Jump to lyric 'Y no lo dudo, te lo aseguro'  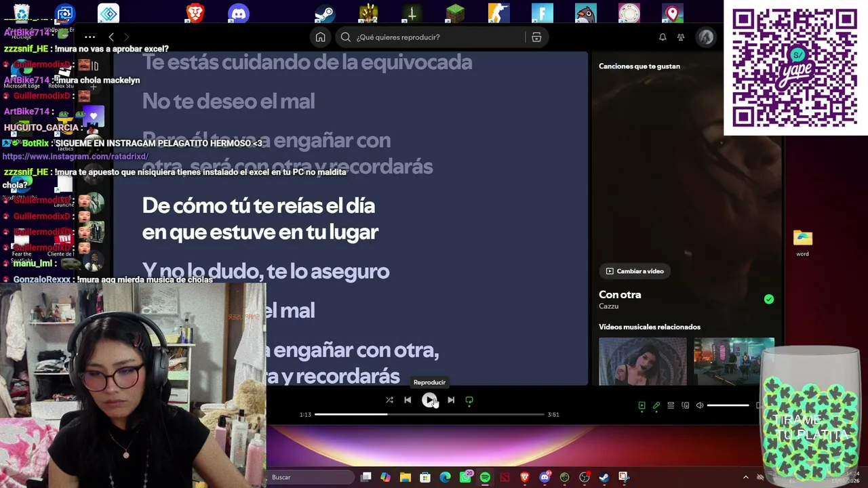pos(266,272)
